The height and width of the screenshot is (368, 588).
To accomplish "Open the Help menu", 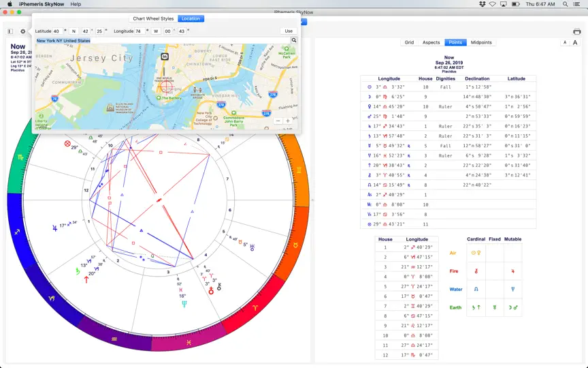I will pos(76,4).
